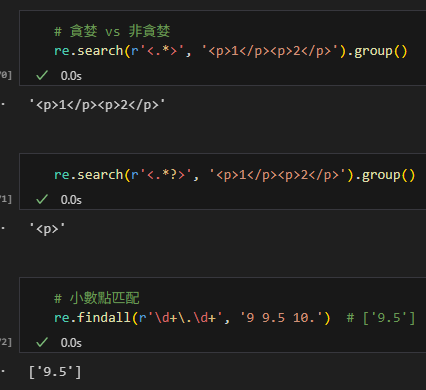Click the success checkmark of the '<.*?>' cell
Viewport: 426px width, 390px height.
[42, 200]
